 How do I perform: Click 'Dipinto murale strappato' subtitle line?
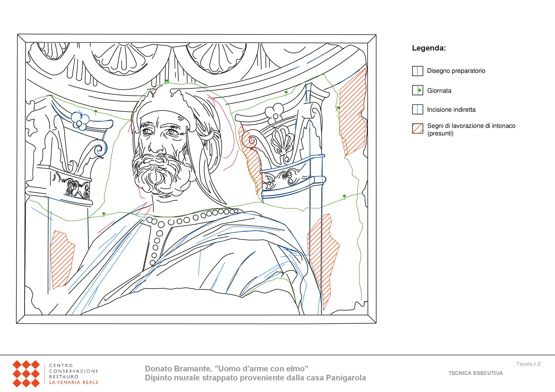point(255,378)
